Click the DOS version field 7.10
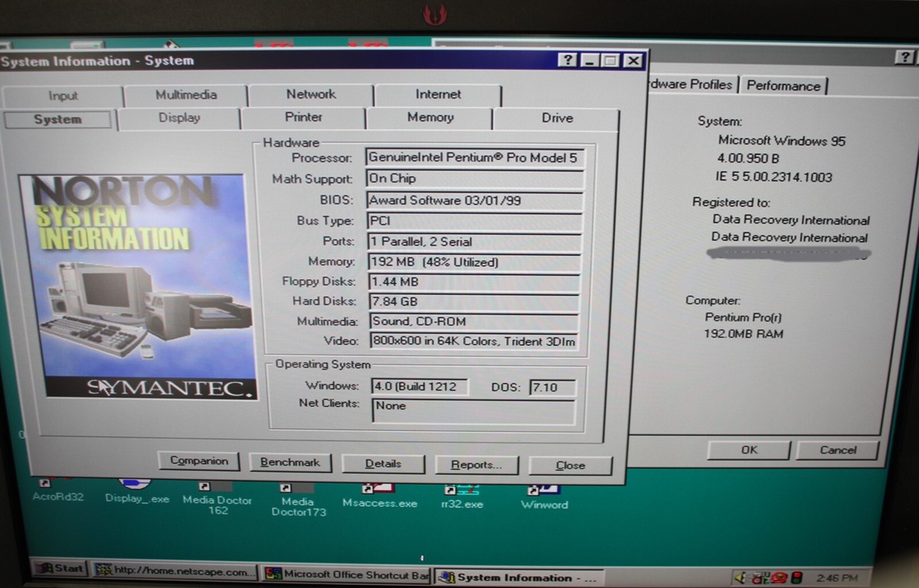 552,387
